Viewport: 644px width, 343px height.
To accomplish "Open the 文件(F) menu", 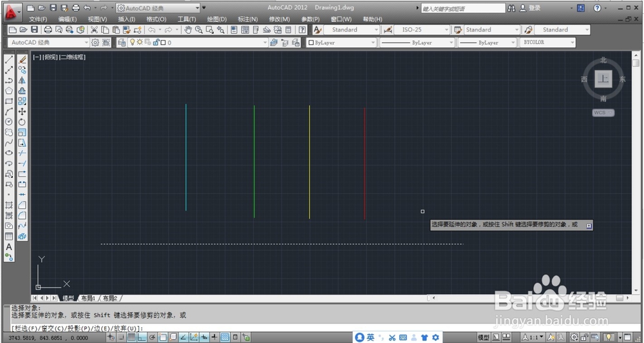I will (38, 19).
